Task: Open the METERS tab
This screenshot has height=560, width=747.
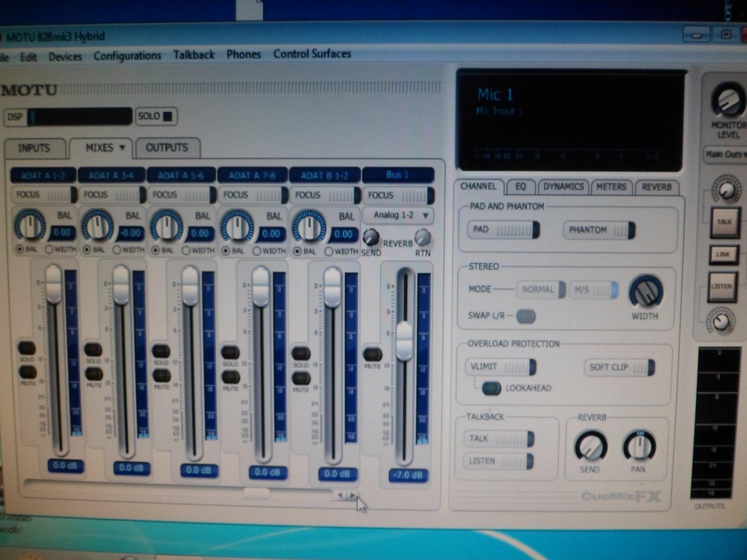Action: coord(611,186)
